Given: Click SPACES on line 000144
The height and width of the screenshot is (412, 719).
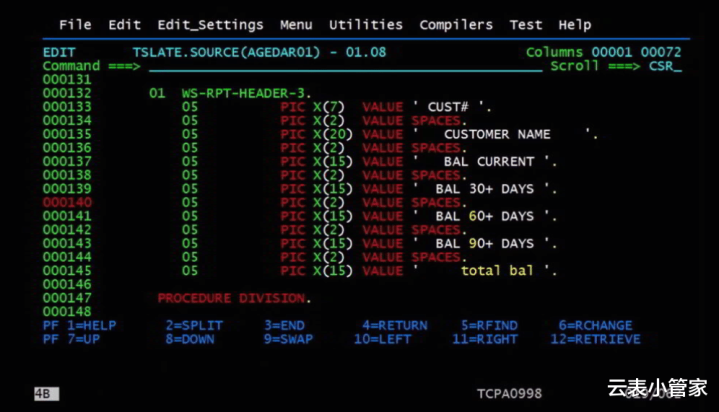Looking at the screenshot, I should [x=436, y=257].
